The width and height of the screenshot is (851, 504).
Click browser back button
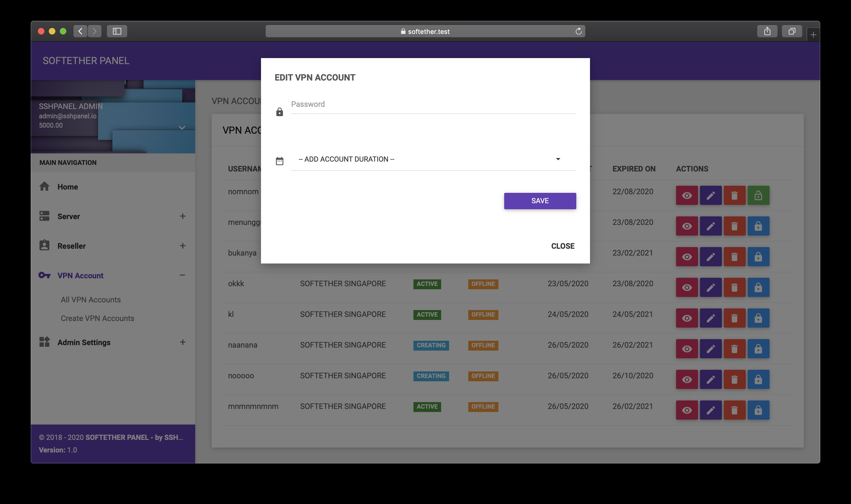point(80,31)
